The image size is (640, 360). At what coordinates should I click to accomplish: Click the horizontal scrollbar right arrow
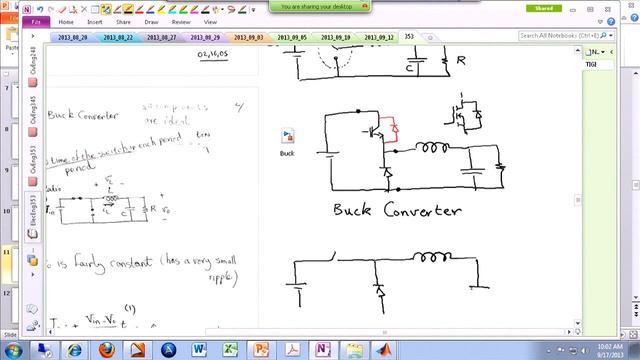569,332
